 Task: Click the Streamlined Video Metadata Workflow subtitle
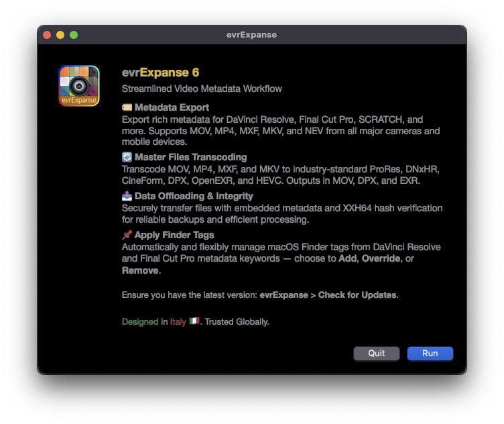(x=202, y=89)
